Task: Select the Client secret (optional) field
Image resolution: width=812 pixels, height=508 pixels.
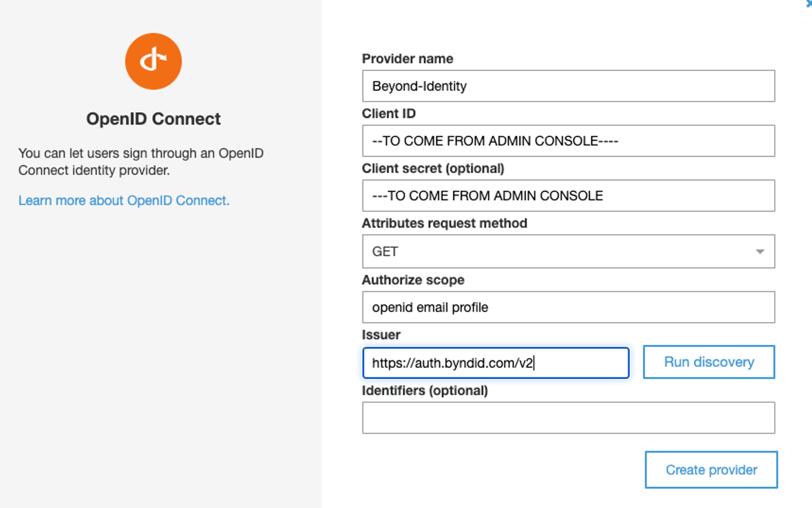Action: [x=568, y=196]
